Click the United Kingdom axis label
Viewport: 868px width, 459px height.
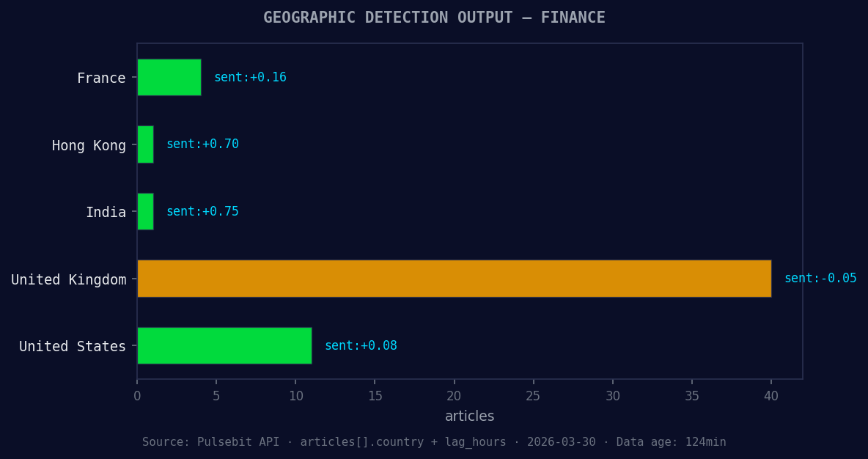click(67, 279)
